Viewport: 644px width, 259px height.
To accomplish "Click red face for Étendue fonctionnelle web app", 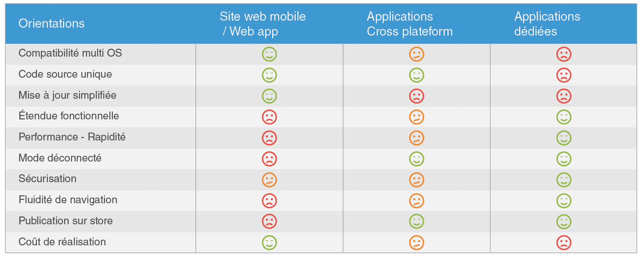I will point(269,117).
